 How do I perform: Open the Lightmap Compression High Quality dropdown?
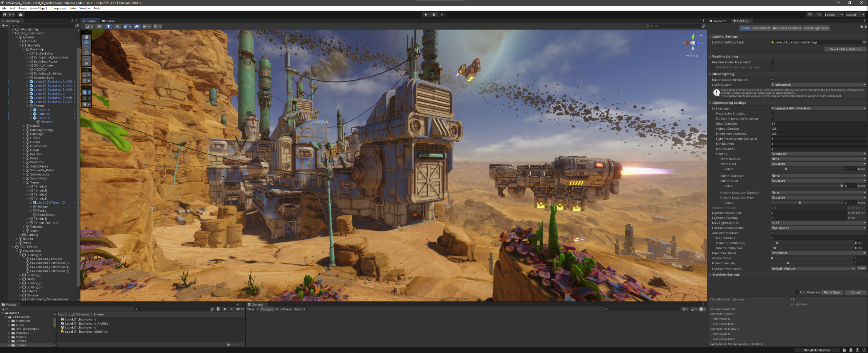pyautogui.click(x=818, y=228)
